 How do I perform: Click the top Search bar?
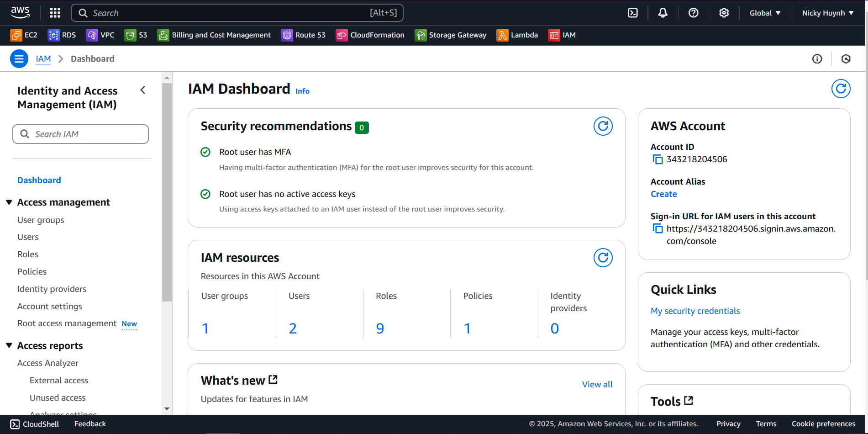click(237, 13)
